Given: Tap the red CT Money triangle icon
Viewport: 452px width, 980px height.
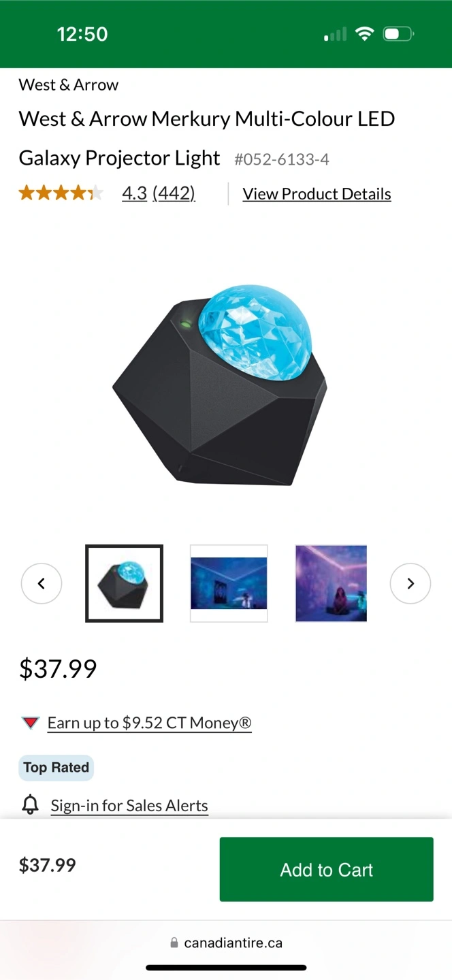Looking at the screenshot, I should (31, 723).
